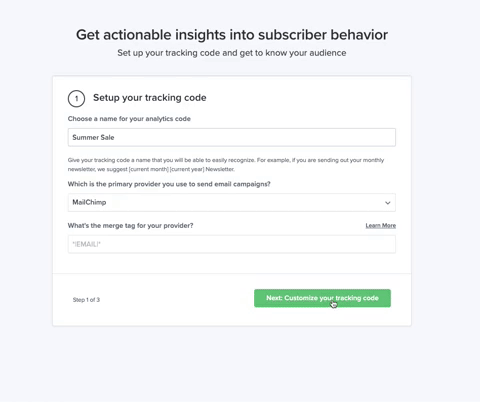Click the Newsletter suggestion line of helper text

[x=151, y=169]
